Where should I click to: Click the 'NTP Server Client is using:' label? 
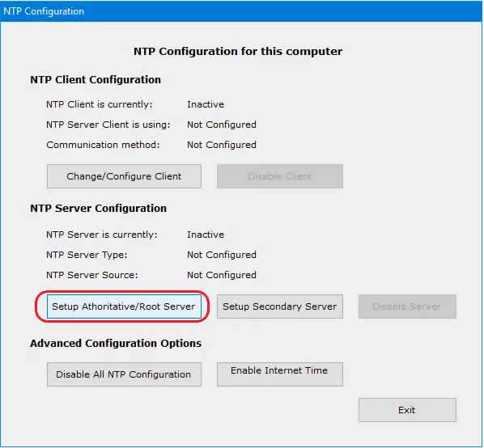[108, 125]
